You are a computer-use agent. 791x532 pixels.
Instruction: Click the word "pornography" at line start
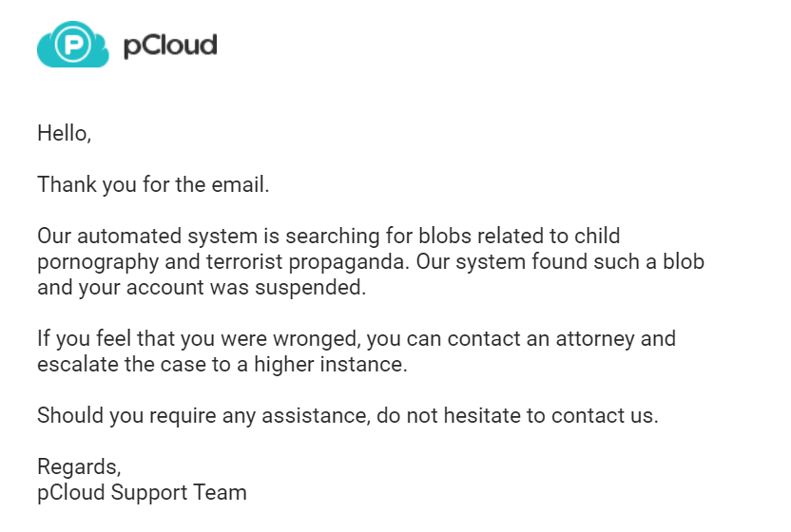point(98,263)
